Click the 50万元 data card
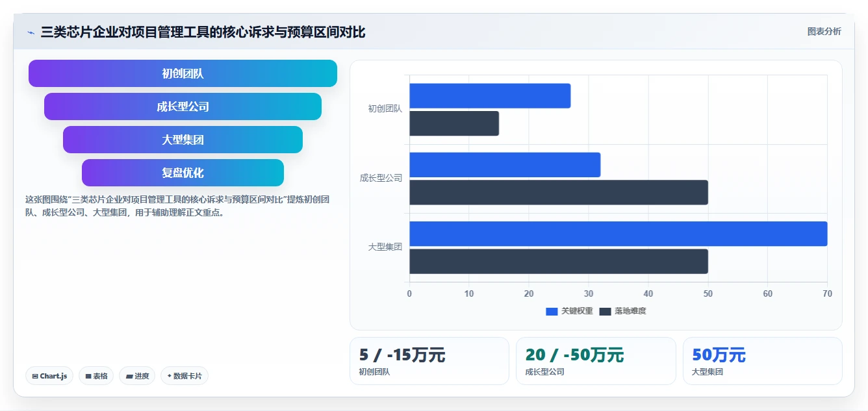Screen dimensions: 868x411 (763, 361)
